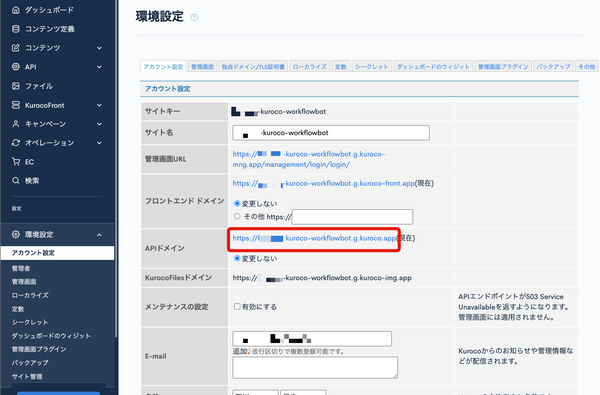Open シークレット in sidebar submenu
The width and height of the screenshot is (600, 395).
[x=30, y=322]
